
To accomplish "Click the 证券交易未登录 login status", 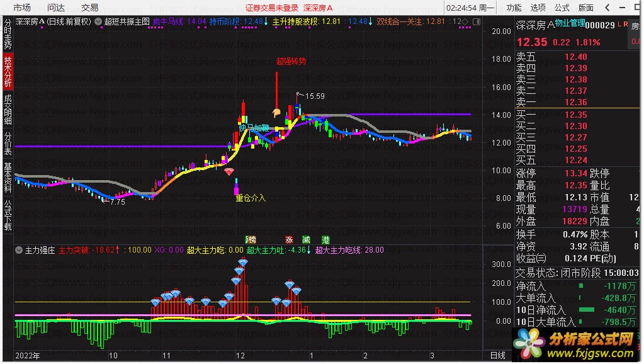I will 271,8.
